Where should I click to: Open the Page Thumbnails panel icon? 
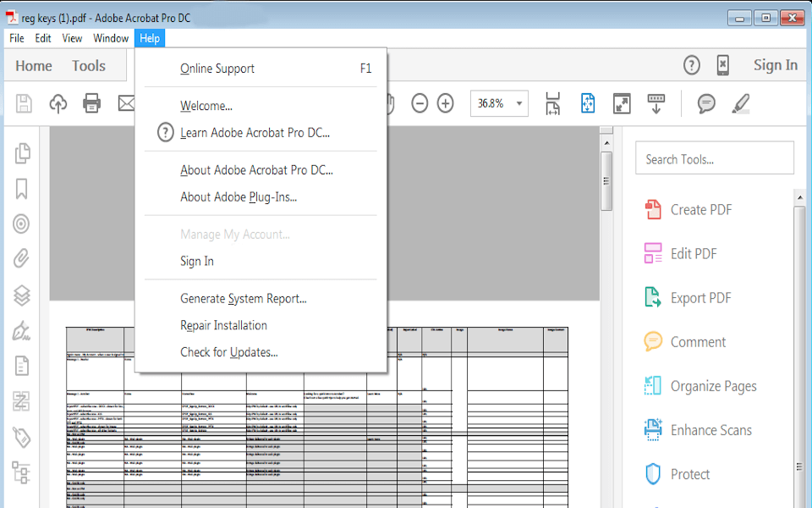pyautogui.click(x=22, y=153)
